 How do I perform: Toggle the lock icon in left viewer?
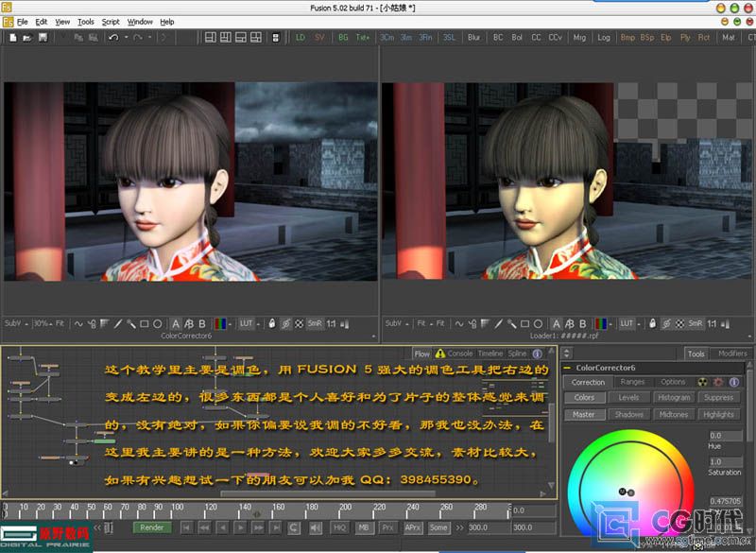pos(272,323)
